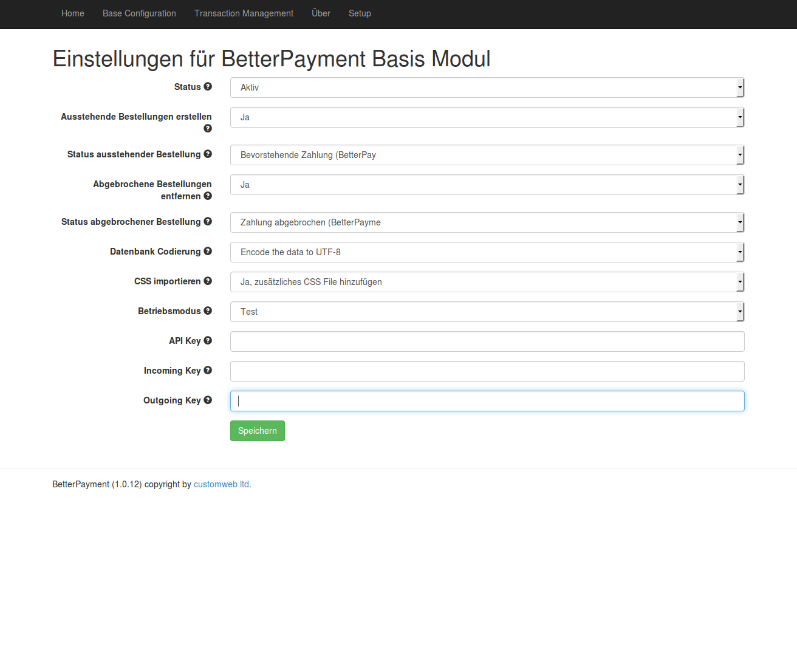This screenshot has height=672, width=797.
Task: Click help icon next to Betriebsmodus
Action: (x=208, y=311)
